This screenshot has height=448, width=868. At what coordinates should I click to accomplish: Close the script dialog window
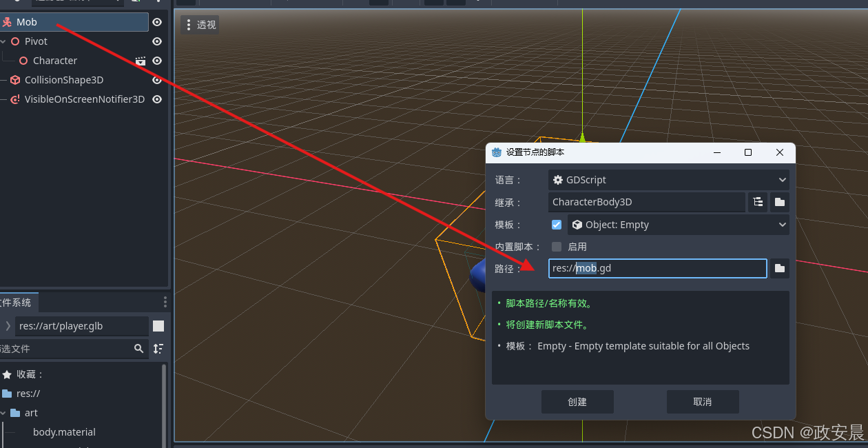[780, 152]
